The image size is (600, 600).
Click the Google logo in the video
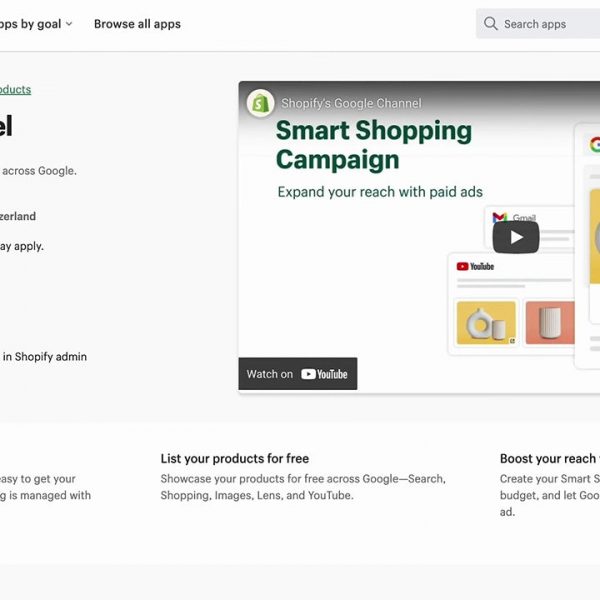[595, 145]
